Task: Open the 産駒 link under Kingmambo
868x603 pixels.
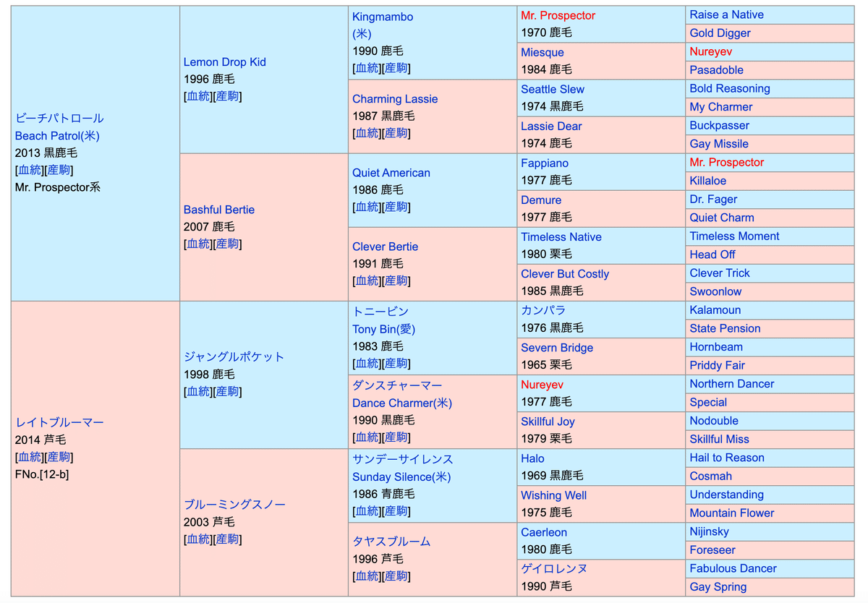Action: [396, 69]
